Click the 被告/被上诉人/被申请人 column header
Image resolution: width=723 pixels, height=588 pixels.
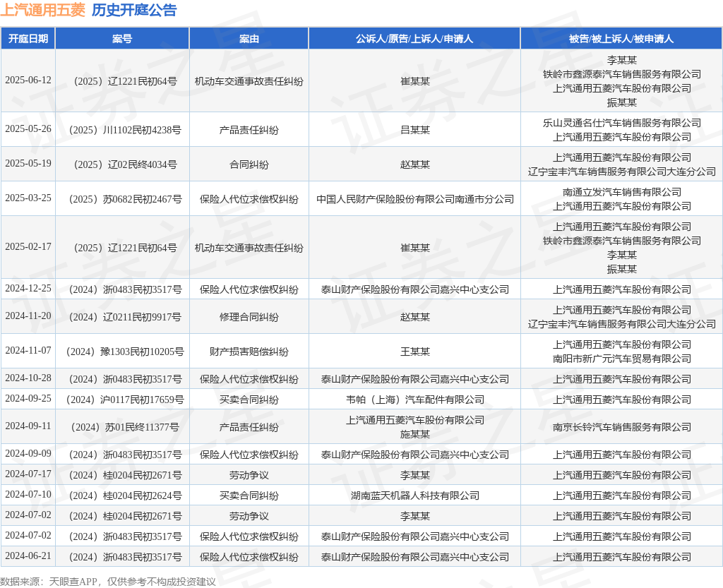(621, 39)
